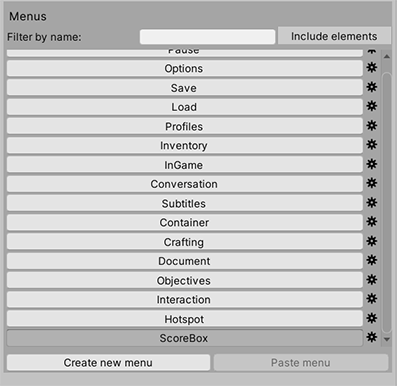Select the Document menu entry

pos(185,261)
